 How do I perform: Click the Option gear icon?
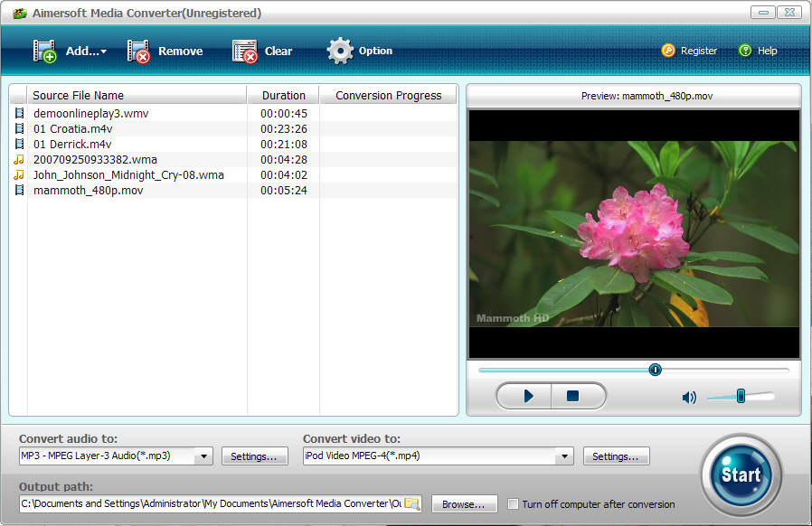[x=340, y=51]
